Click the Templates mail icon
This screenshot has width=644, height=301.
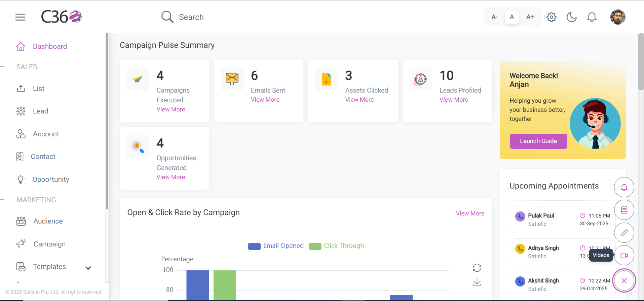pyautogui.click(x=21, y=267)
